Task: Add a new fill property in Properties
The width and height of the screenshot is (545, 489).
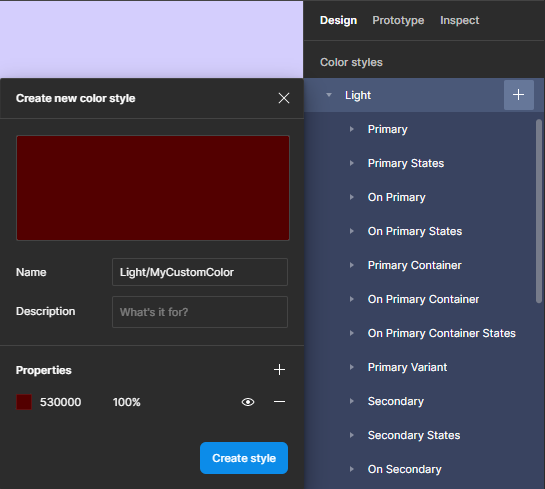Action: [279, 370]
